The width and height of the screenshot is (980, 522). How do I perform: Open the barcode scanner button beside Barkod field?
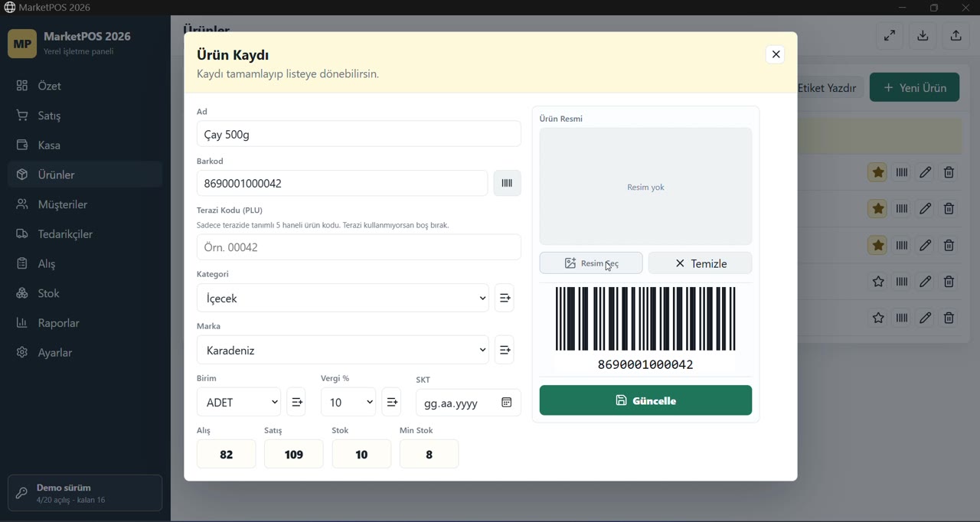[507, 183]
